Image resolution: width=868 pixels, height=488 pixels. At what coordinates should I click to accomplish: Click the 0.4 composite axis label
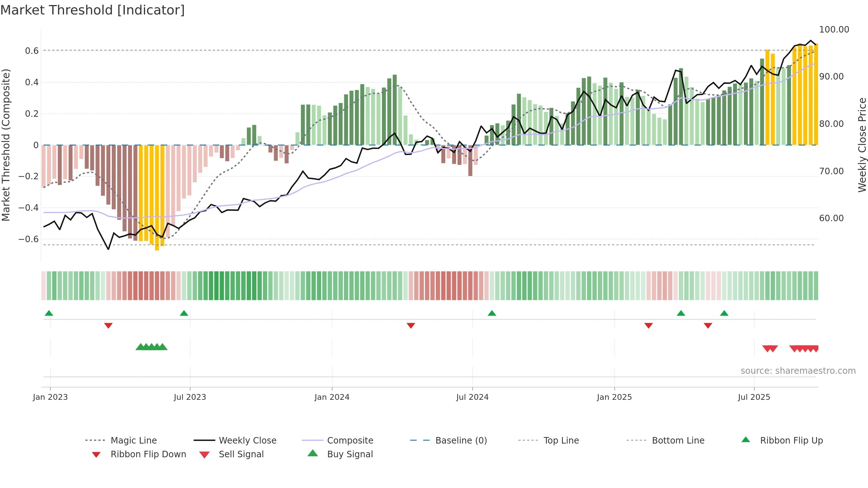point(32,82)
